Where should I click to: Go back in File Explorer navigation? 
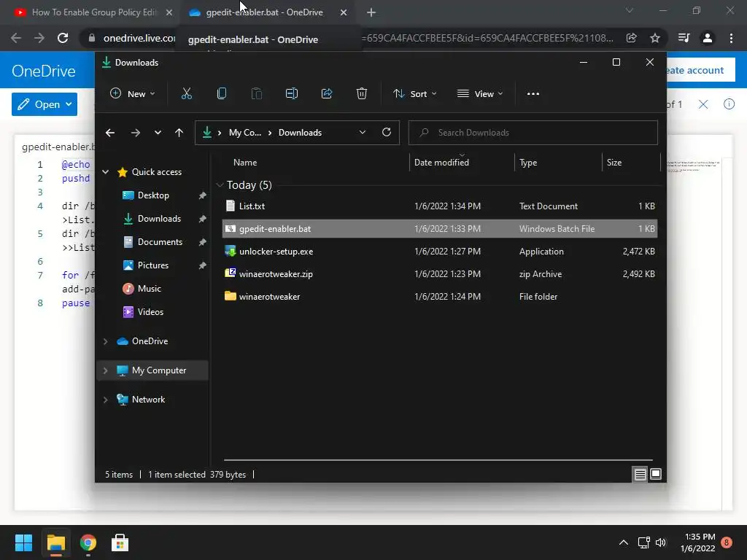(110, 133)
